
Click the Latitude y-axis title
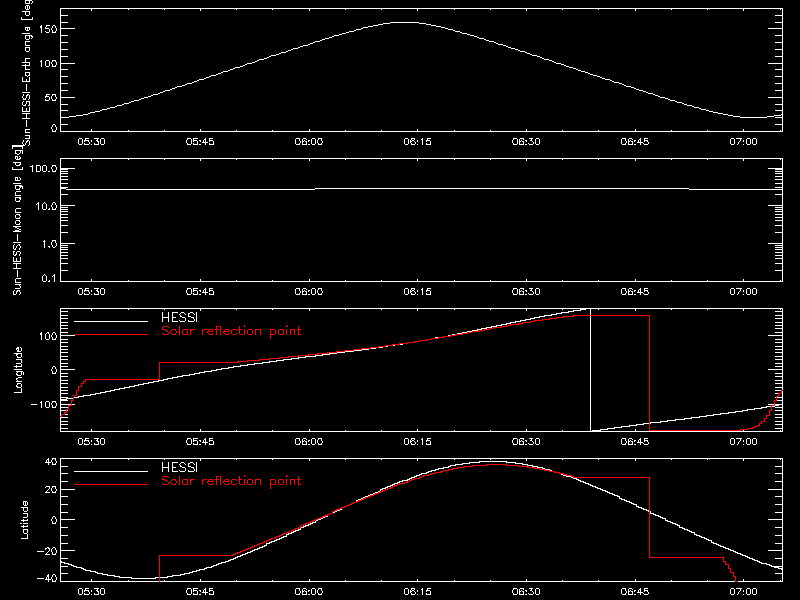click(24, 520)
